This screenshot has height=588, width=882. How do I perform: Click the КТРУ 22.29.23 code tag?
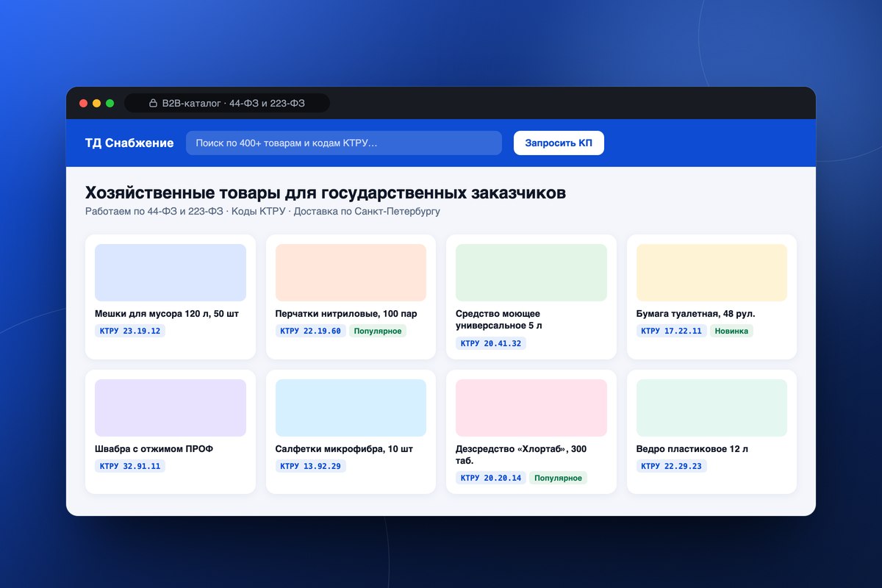coord(671,466)
